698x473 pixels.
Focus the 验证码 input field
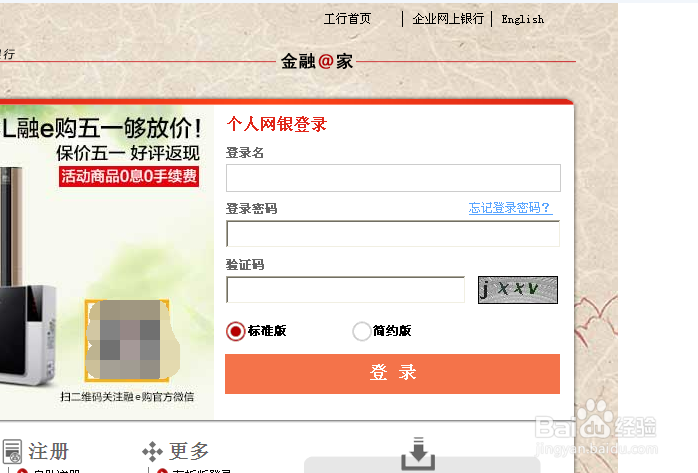[345, 290]
